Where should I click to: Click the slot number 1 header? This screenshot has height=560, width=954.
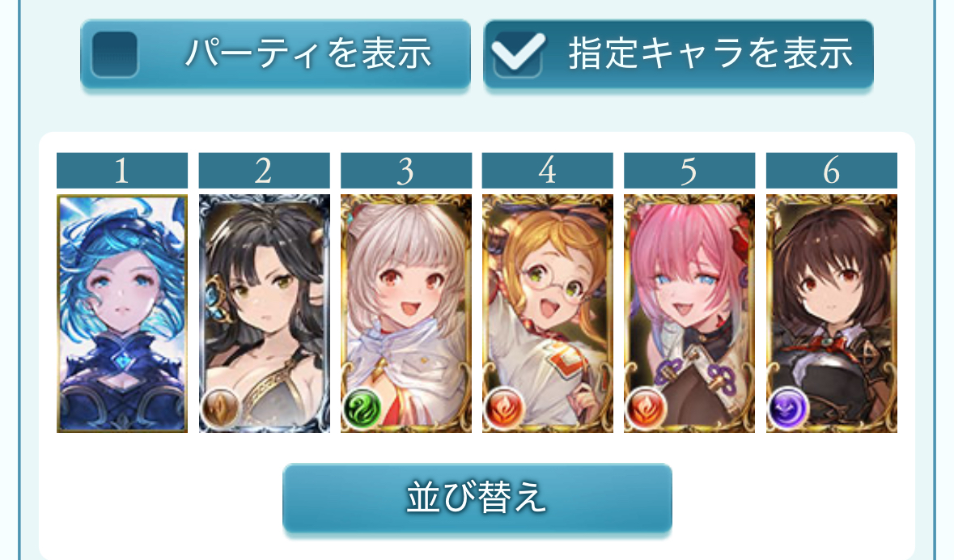tap(121, 171)
